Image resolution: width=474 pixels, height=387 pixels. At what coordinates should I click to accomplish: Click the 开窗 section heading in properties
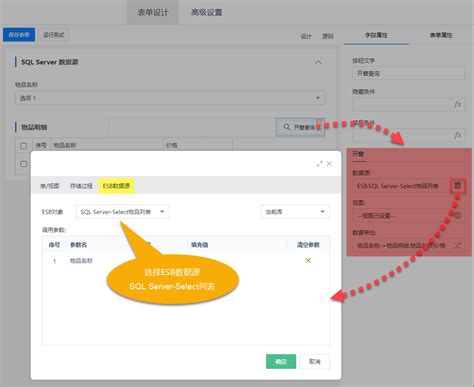click(358, 154)
